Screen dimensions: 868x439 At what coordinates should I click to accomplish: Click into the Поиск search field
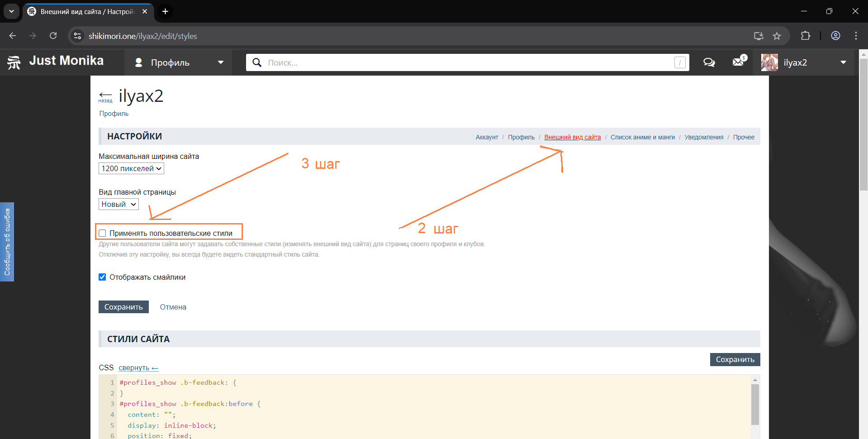[x=466, y=62]
